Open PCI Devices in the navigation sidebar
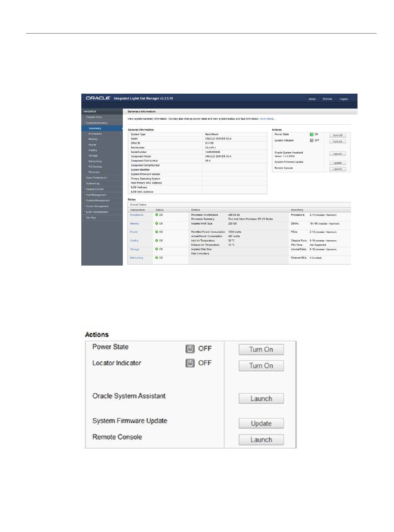 pos(95,167)
